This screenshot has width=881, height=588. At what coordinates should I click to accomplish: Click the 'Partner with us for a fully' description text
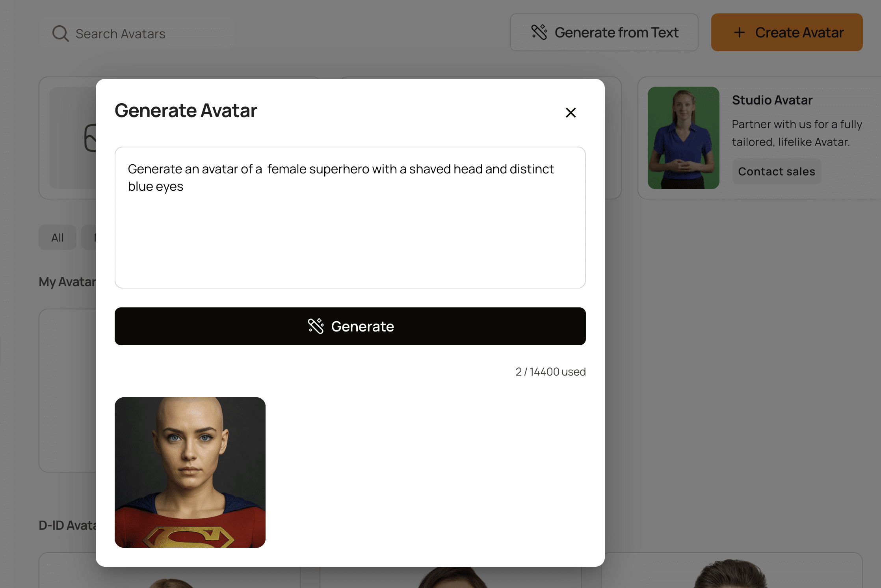[797, 125]
